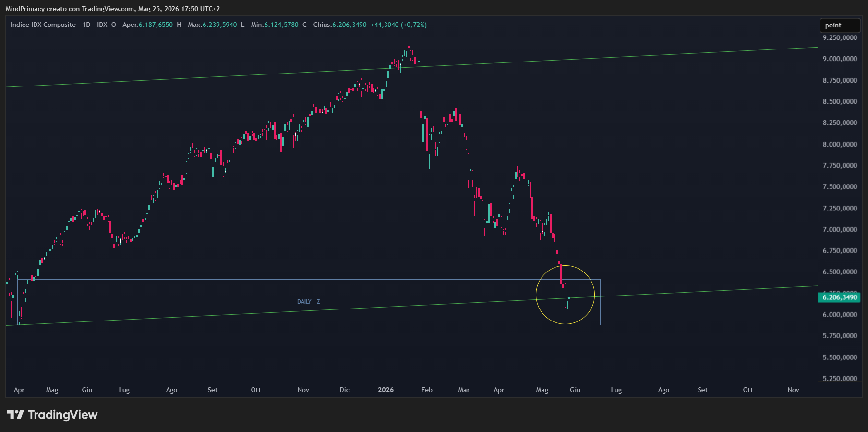
Task: Click the Nov label left of Dic
Action: click(303, 390)
